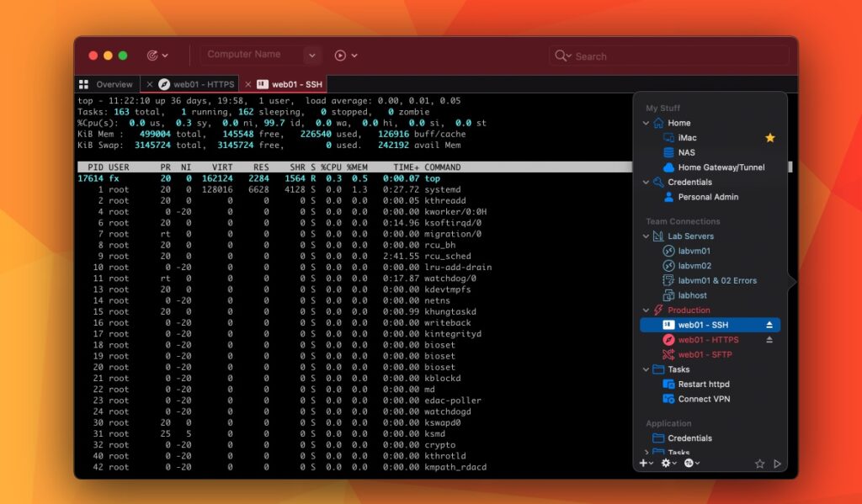Viewport: 862px width, 504px height.
Task: Switch to the web01 - HTTPS tab
Action: (x=203, y=84)
